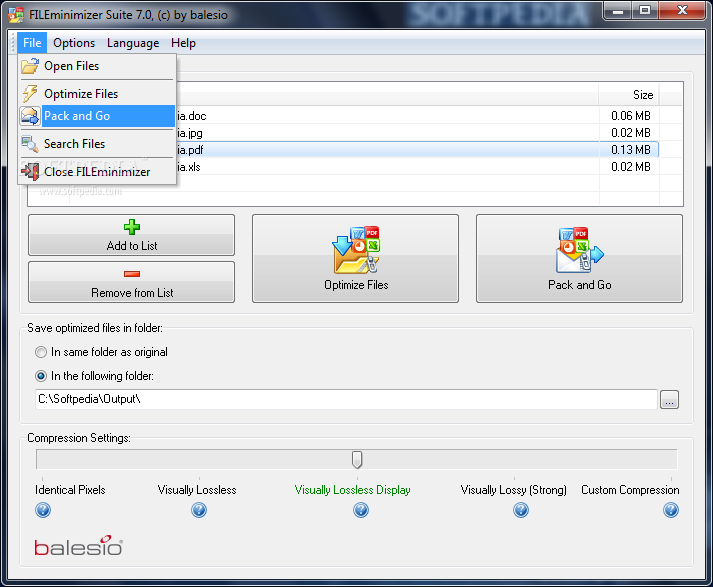This screenshot has height=587, width=713.
Task: Click the Open Files folder icon
Action: [x=30, y=66]
